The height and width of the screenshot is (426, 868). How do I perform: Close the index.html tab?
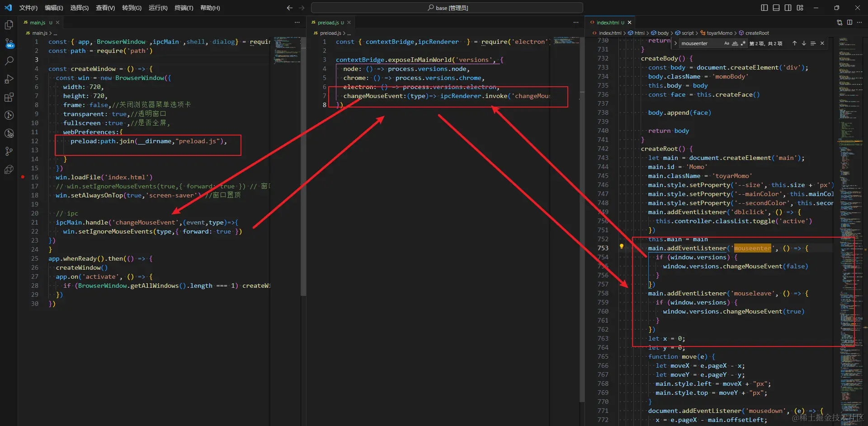tap(629, 23)
